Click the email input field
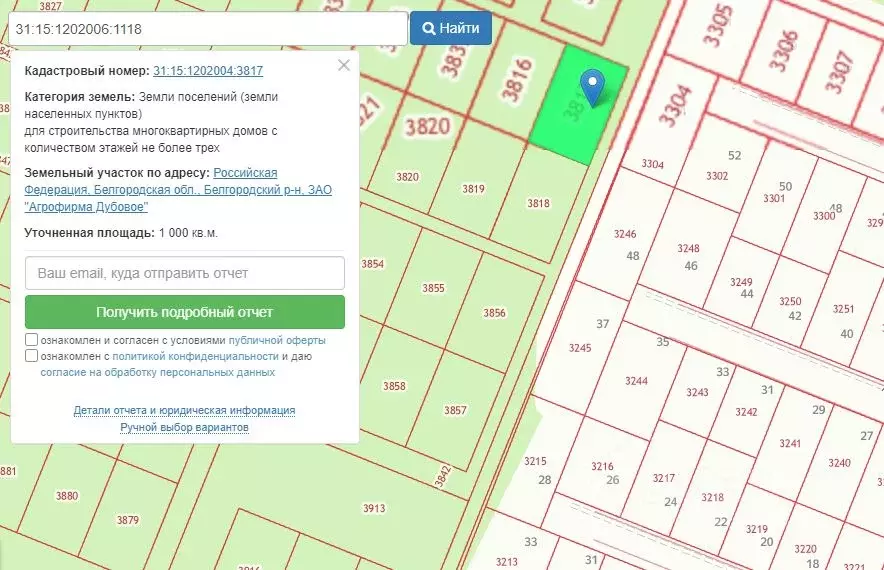The width and height of the screenshot is (884, 570). point(185,273)
